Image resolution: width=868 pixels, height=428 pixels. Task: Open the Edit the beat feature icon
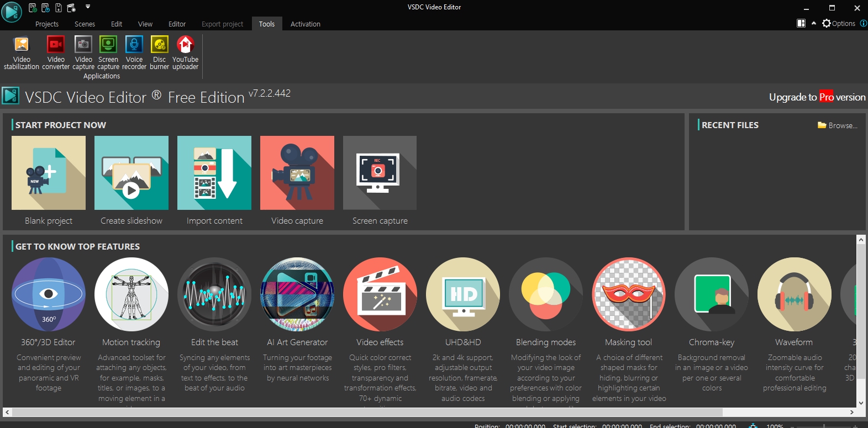214,294
